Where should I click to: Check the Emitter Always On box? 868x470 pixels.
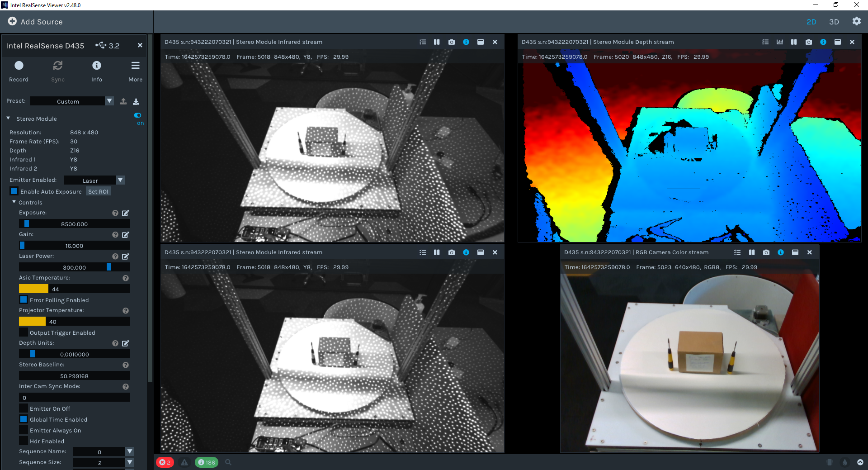point(24,430)
